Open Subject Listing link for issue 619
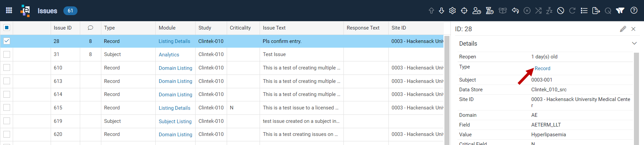The height and width of the screenshot is (145, 644). [175, 122]
